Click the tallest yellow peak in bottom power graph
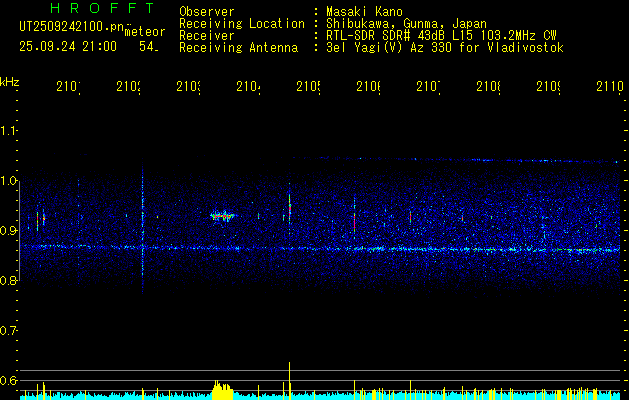Screen dimensions: 629x400 [x=289, y=380]
